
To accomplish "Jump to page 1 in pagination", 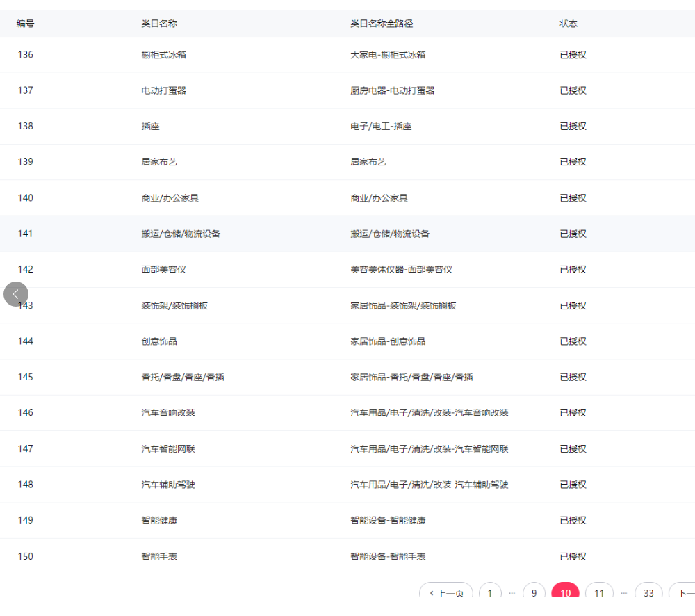I will pos(490,593).
